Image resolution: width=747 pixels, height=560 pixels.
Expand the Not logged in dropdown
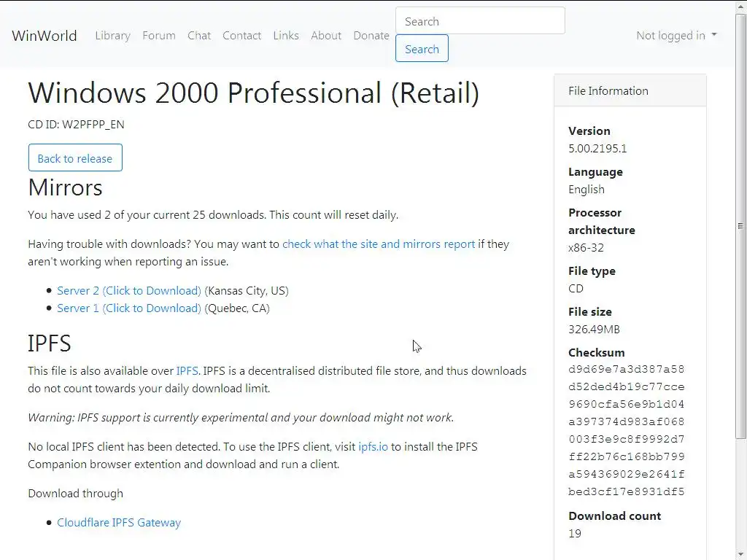click(x=676, y=36)
